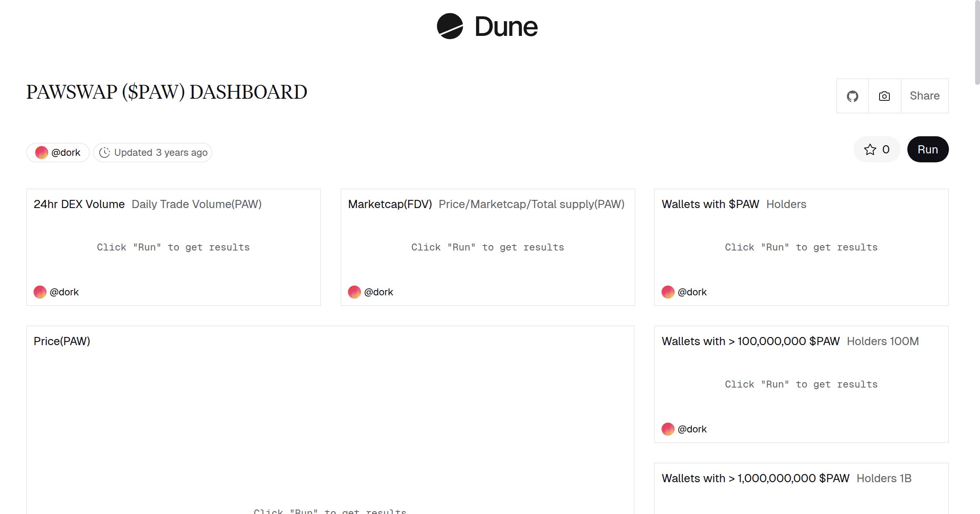Click the clock icon near Updated
Screen dimensions: 980x514
click(105, 153)
